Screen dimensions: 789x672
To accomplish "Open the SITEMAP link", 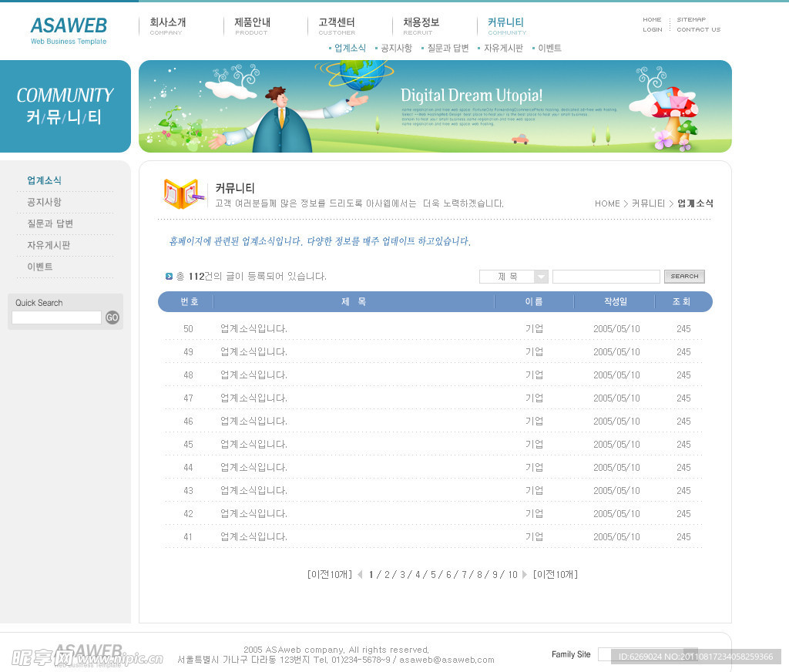I will [x=691, y=19].
